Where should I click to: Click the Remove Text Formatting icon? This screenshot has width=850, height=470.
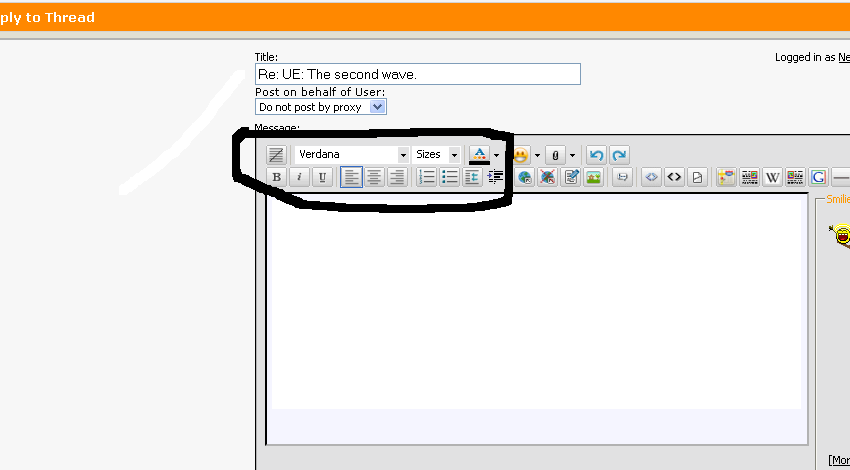(x=276, y=155)
